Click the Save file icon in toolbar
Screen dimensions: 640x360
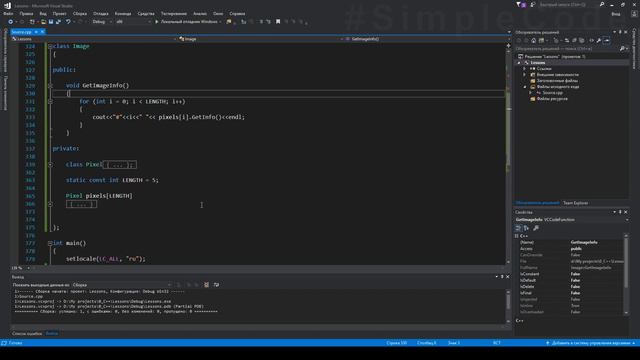51,22
